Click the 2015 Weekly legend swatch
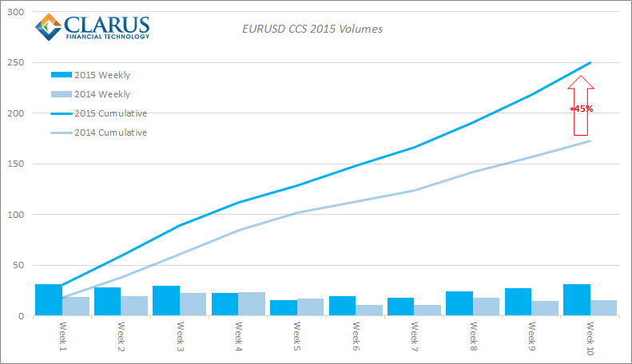Viewport: 632px width, 364px height. (x=62, y=75)
